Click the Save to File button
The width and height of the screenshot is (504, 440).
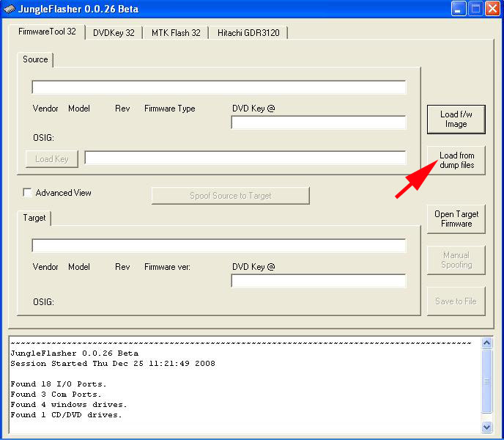(x=456, y=301)
